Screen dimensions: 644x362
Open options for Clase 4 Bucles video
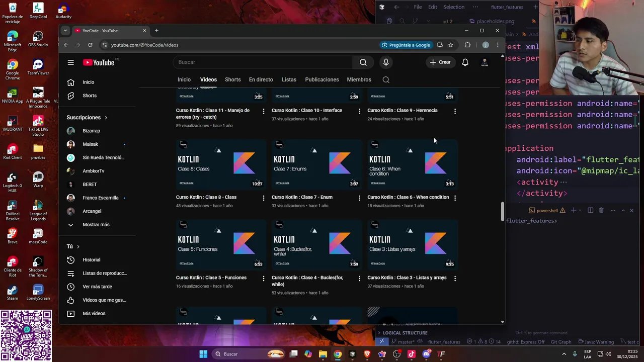click(359, 279)
